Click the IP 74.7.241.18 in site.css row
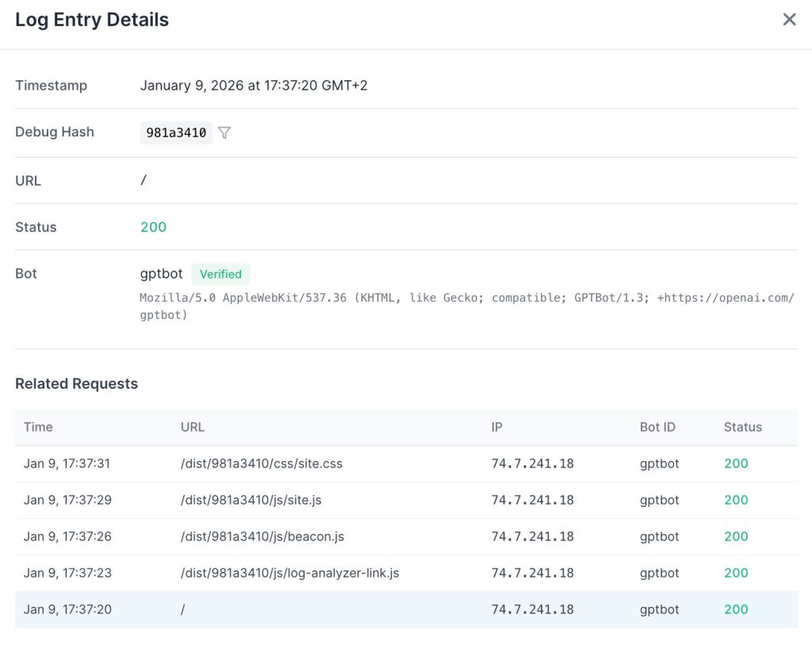The image size is (812, 645). (x=532, y=463)
